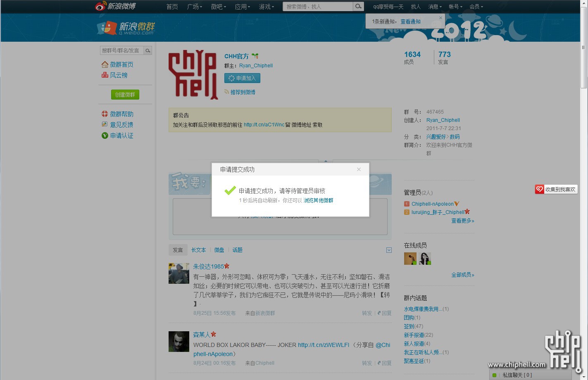The height and width of the screenshot is (380, 588).
Task: Open the 游戏 dropdown menu
Action: [x=266, y=7]
